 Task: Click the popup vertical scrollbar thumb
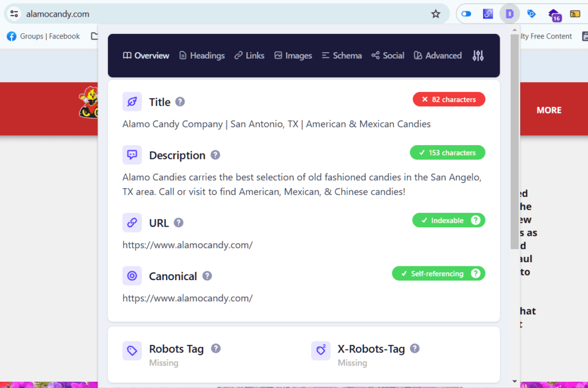click(514, 142)
